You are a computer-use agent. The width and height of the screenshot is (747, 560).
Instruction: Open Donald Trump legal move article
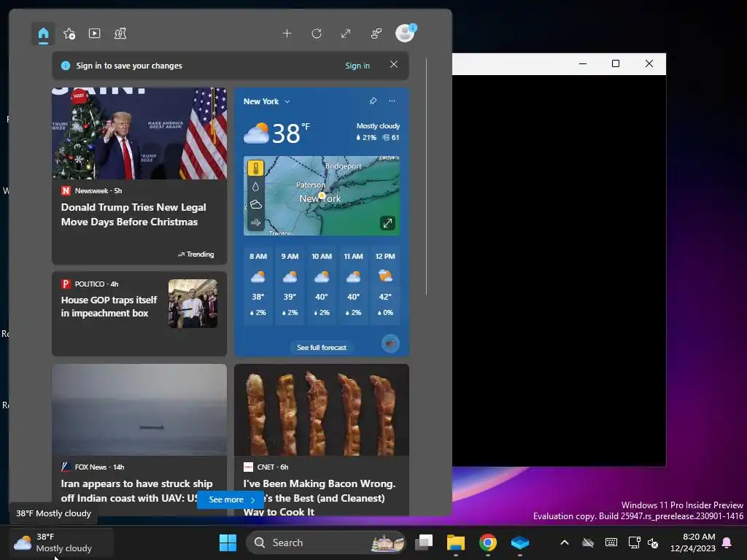(139, 176)
